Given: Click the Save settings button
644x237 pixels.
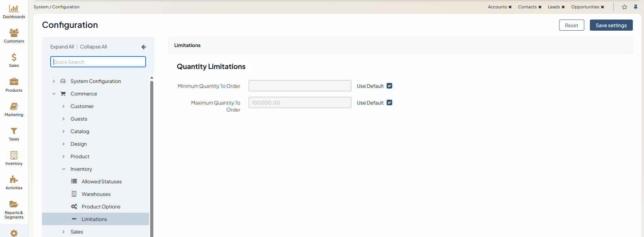Looking at the screenshot, I should pos(611,25).
